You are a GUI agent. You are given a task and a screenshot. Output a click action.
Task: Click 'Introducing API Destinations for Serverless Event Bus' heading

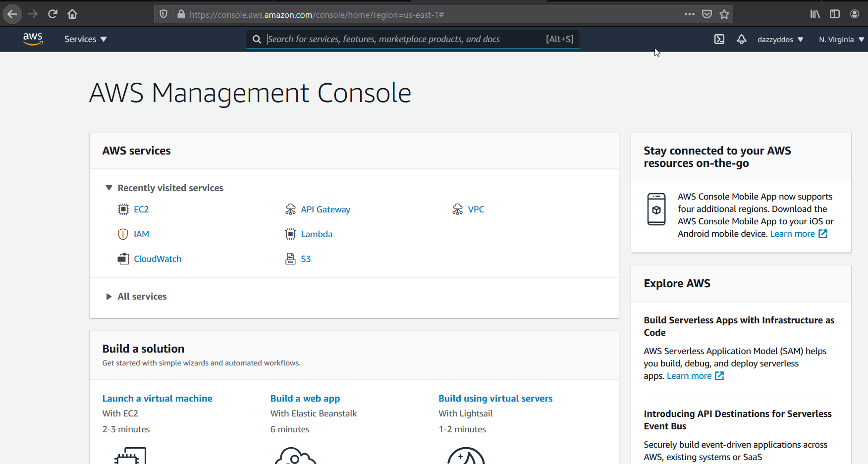(x=738, y=420)
